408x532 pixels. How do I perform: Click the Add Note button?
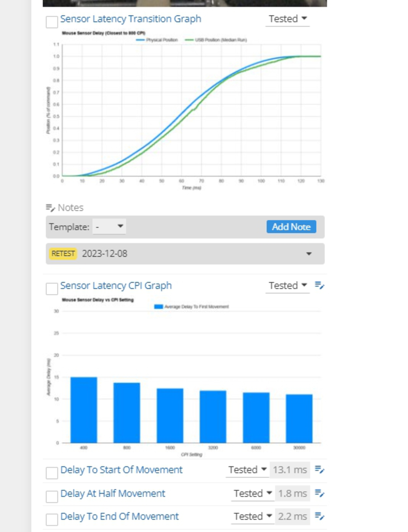click(291, 227)
